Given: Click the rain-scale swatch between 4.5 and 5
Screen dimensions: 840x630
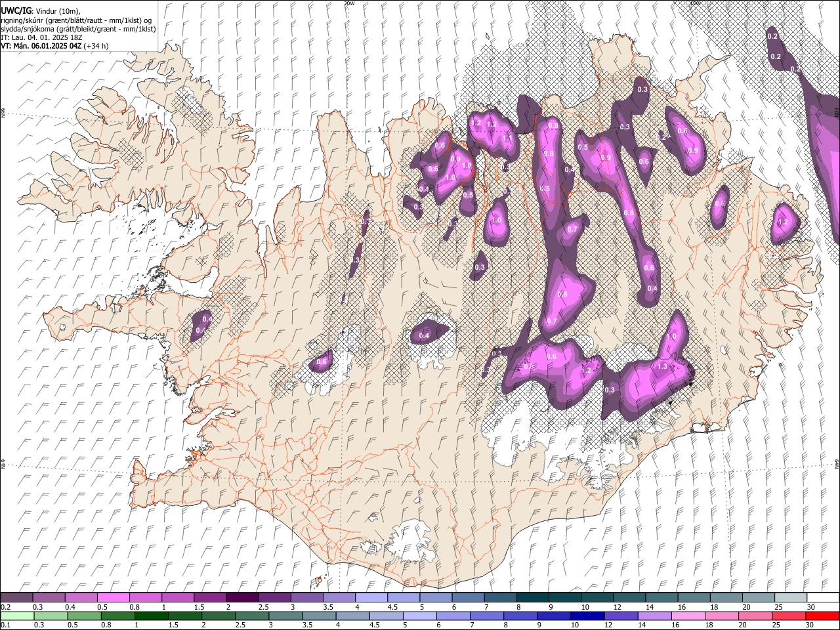Looking at the screenshot, I should [385, 616].
